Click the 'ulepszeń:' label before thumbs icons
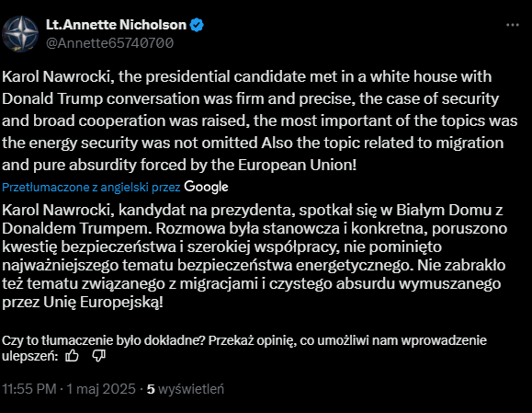Screen dimensions: 532x413 coord(30,356)
